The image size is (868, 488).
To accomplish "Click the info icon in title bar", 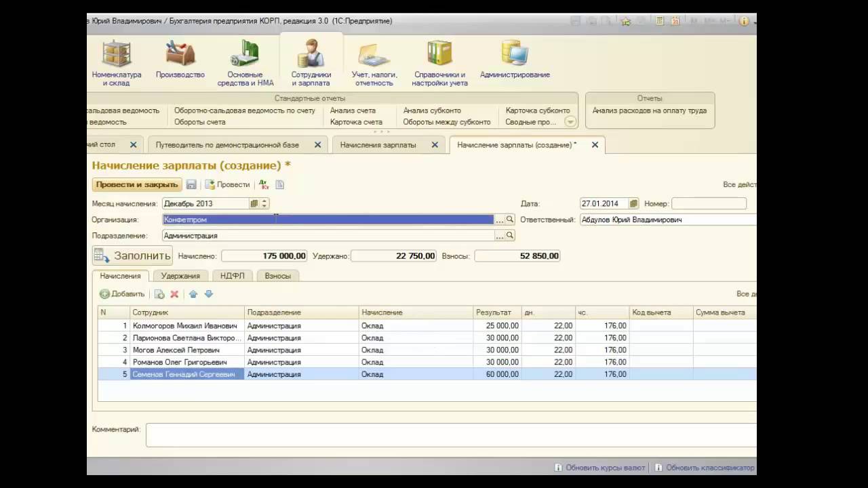I will point(744,21).
